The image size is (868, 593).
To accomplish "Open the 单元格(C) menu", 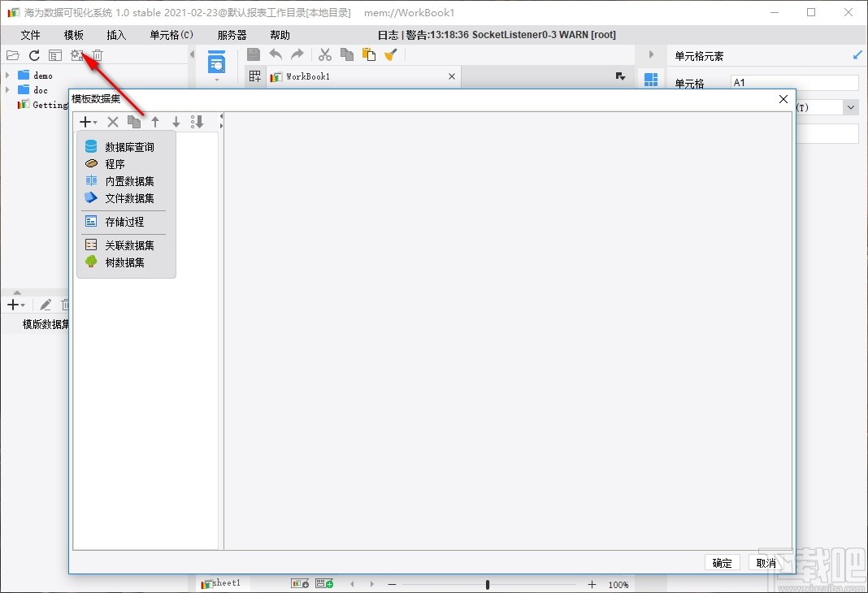I will click(171, 35).
